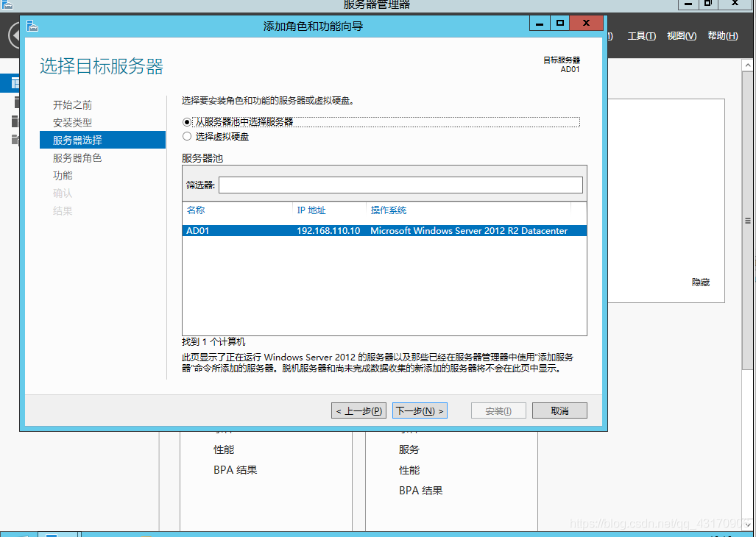756x537 pixels.
Task: Click 下一步(N) to proceed
Action: (x=420, y=411)
